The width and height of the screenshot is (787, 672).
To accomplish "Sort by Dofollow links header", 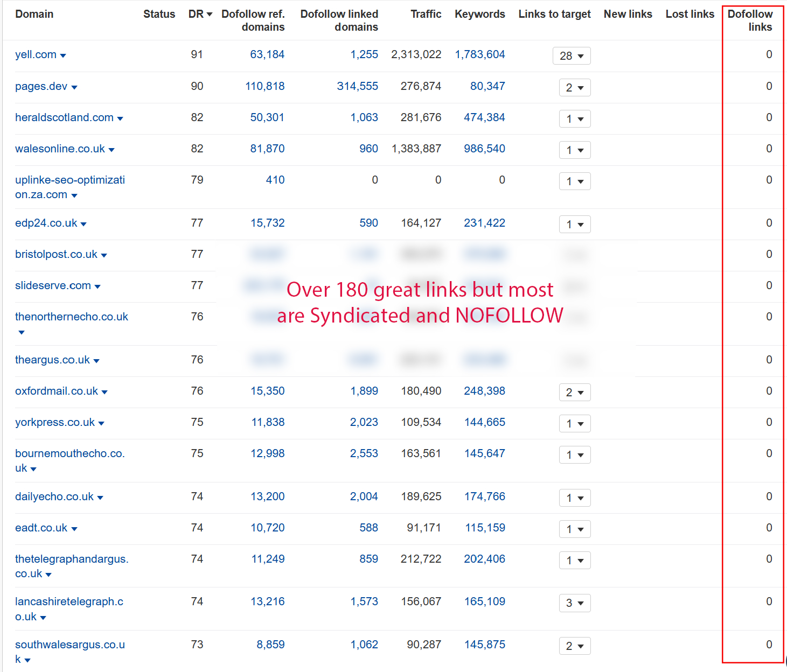I will pyautogui.click(x=750, y=20).
